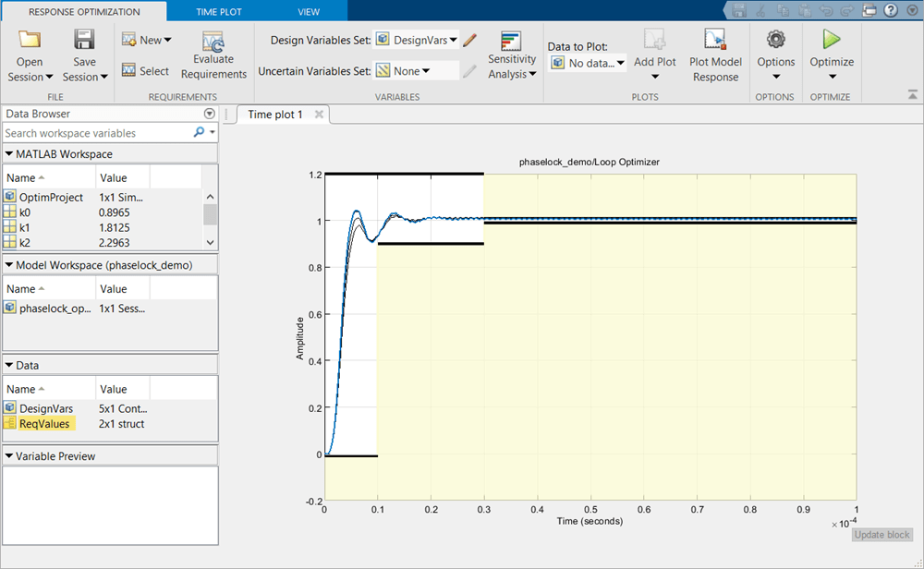Screen dimensions: 924x569
Task: Click the disabled pencil beside Uncertain Variables Set
Action: [x=469, y=71]
